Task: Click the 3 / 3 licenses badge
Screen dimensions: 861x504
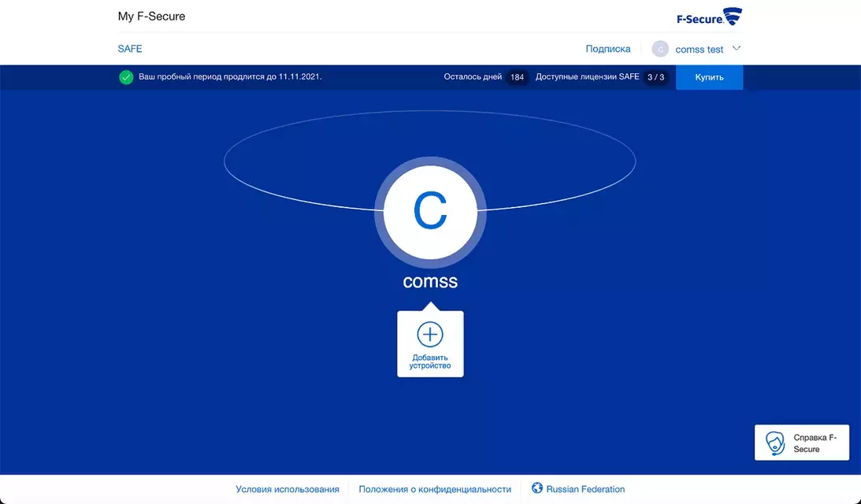Action: 655,77
